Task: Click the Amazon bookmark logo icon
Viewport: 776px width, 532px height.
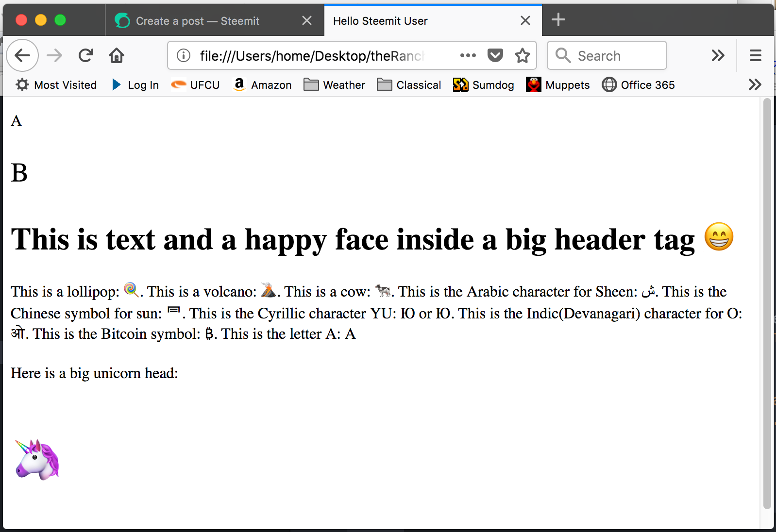Action: (239, 84)
